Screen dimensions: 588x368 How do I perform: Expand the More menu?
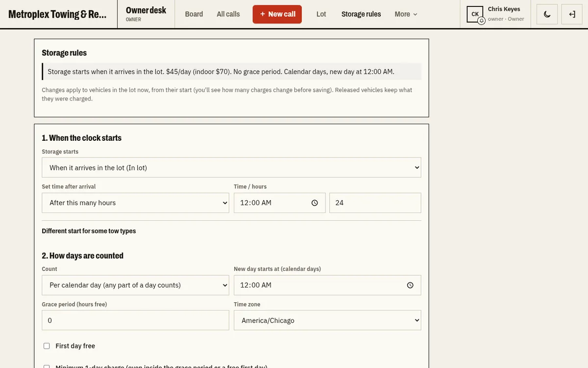406,14
